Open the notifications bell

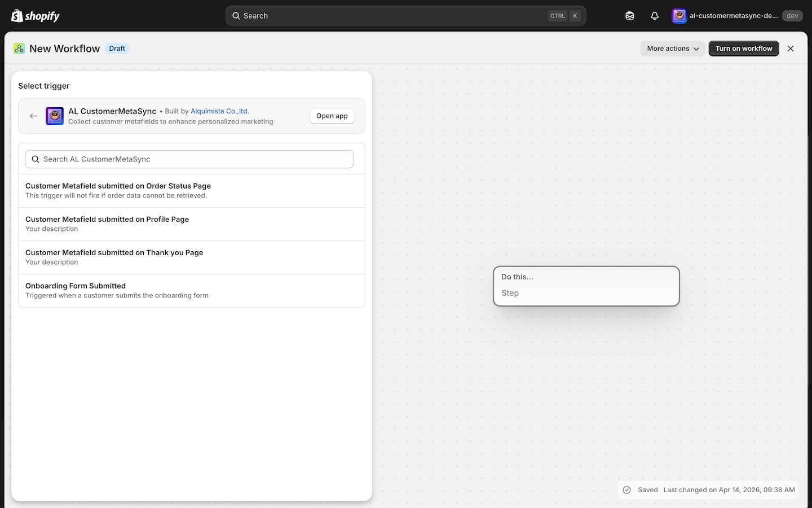(655, 16)
